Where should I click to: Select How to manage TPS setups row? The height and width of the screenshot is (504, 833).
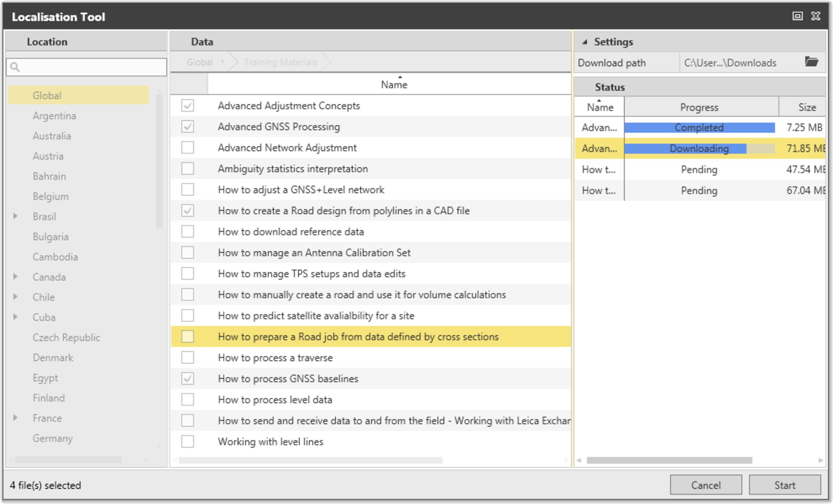371,273
